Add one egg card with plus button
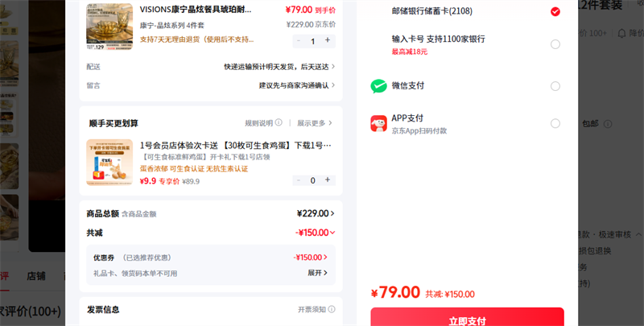This screenshot has width=644, height=326. click(328, 180)
